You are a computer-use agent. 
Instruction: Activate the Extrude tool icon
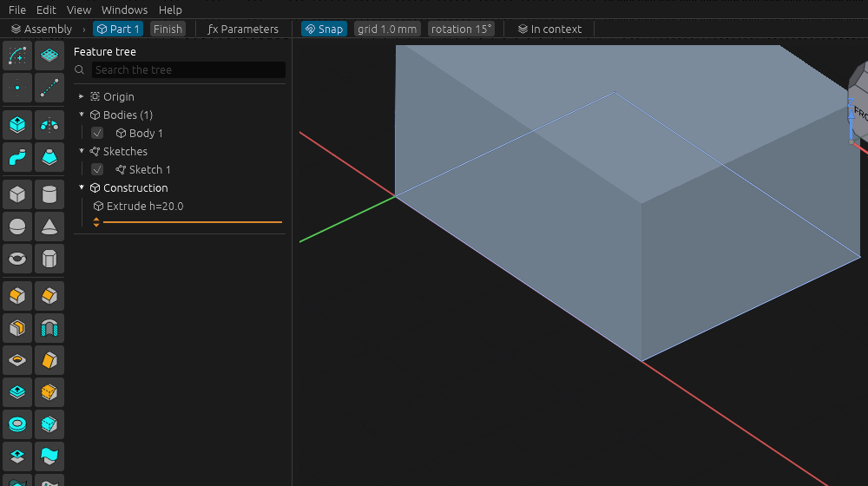(x=17, y=125)
